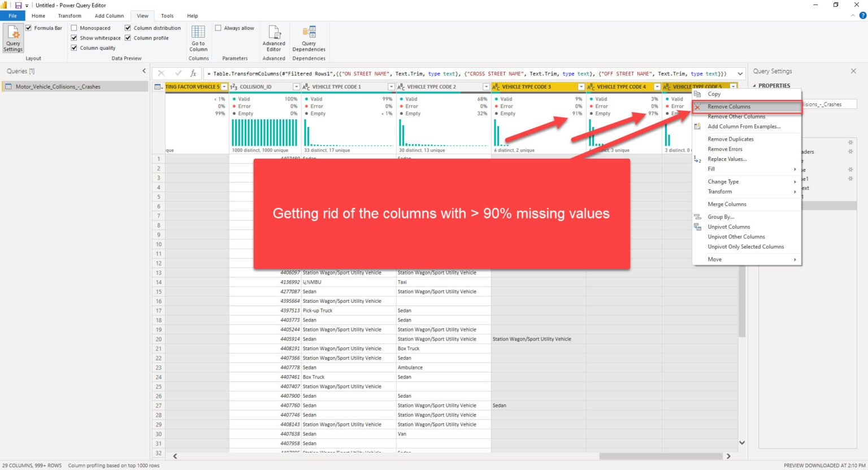Disable Column distribution
The width and height of the screenshot is (868, 470).
[128, 27]
